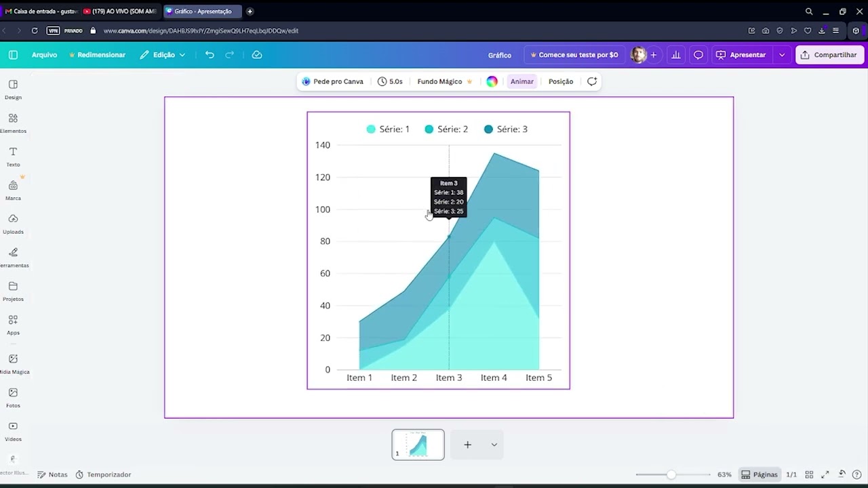
Task: Click the refresh styles icon in toolbar
Action: (592, 81)
